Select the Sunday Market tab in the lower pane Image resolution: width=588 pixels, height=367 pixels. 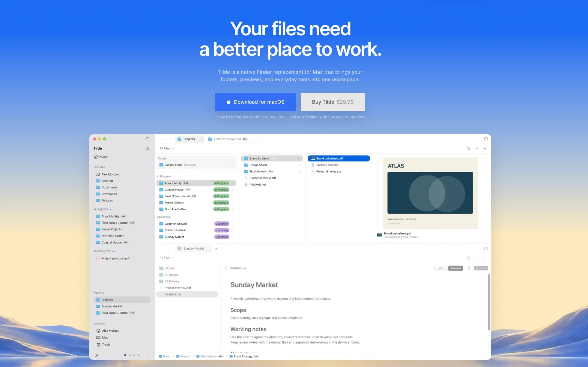193,248
